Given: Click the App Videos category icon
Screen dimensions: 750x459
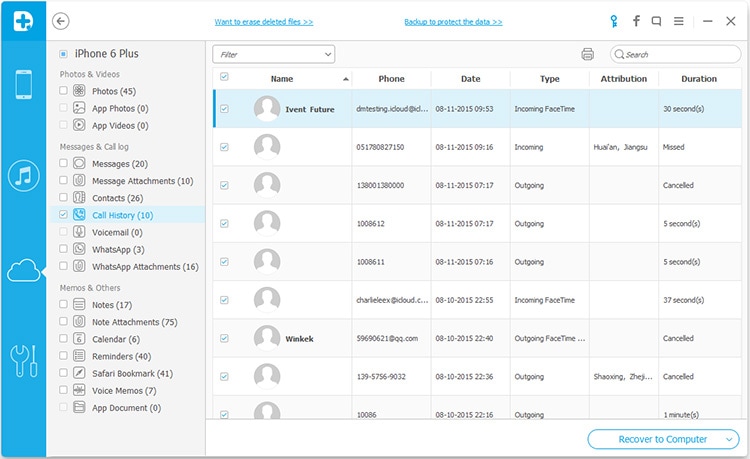Looking at the screenshot, I should pos(79,125).
